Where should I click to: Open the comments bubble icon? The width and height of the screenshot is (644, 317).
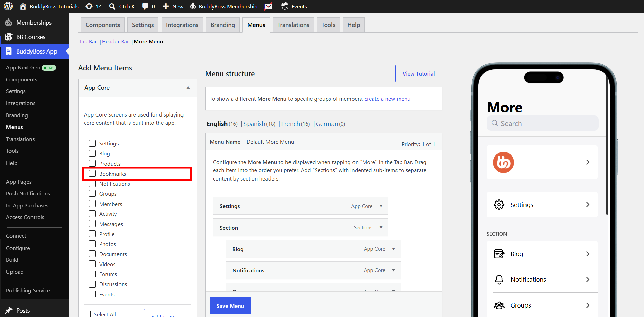[x=145, y=6]
